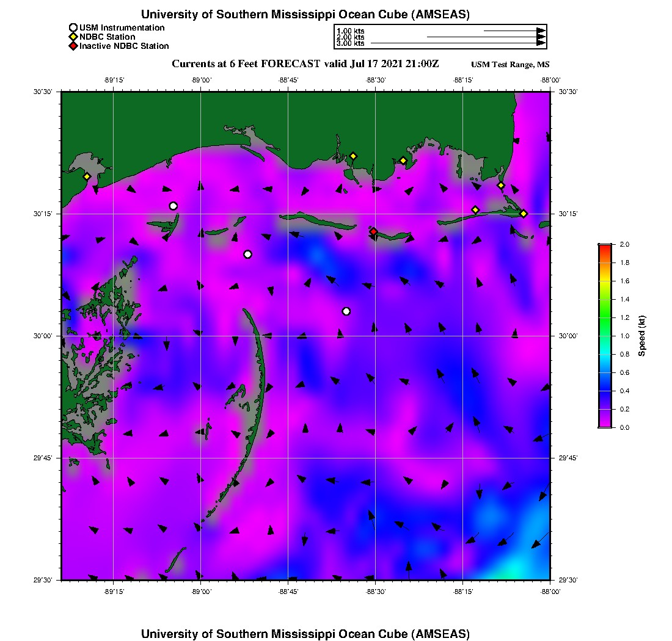672x641 pixels.
Task: Select the northernmost white USM instrumentation circle on map
Action: (x=173, y=206)
